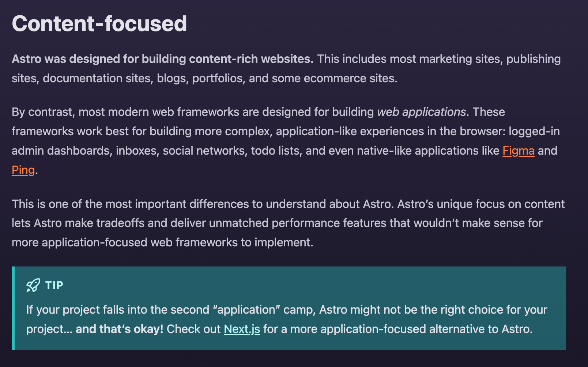Click the bold "and that's okay!" text
The image size is (588, 367).
(119, 329)
